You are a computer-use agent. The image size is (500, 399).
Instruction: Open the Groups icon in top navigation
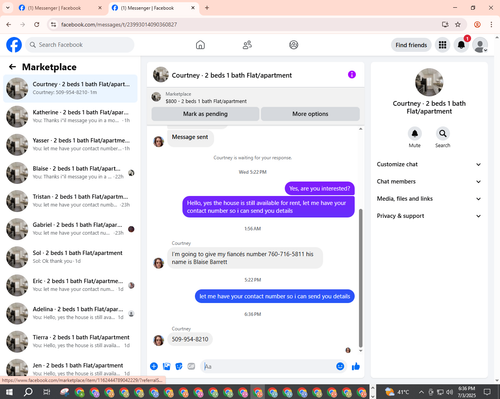[x=294, y=45]
